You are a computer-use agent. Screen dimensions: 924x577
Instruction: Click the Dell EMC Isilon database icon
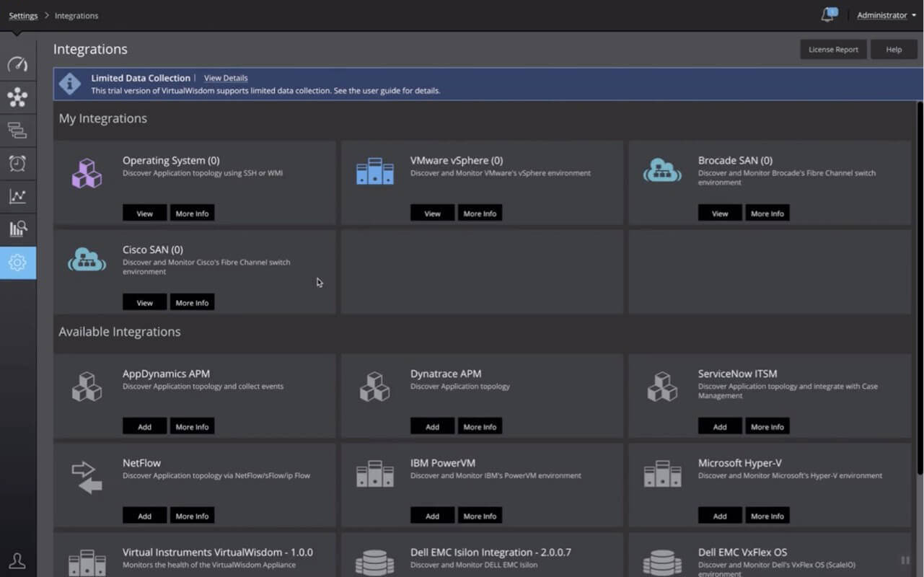pos(374,563)
